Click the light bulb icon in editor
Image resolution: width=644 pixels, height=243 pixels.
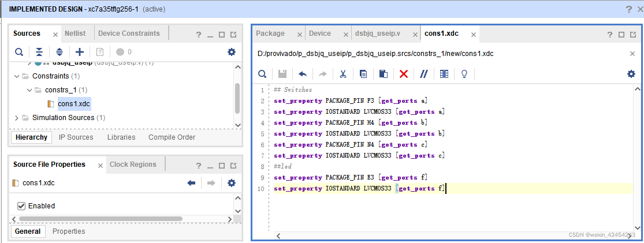464,74
